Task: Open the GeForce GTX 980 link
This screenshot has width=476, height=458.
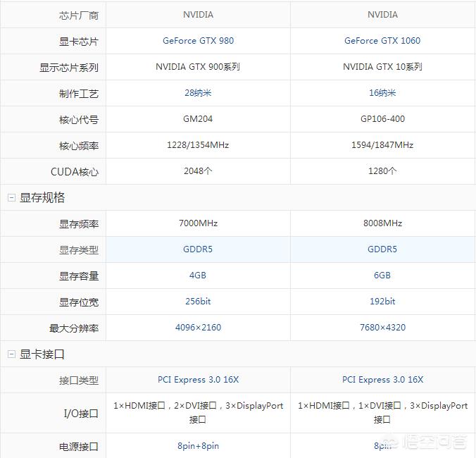Action: 198,41
